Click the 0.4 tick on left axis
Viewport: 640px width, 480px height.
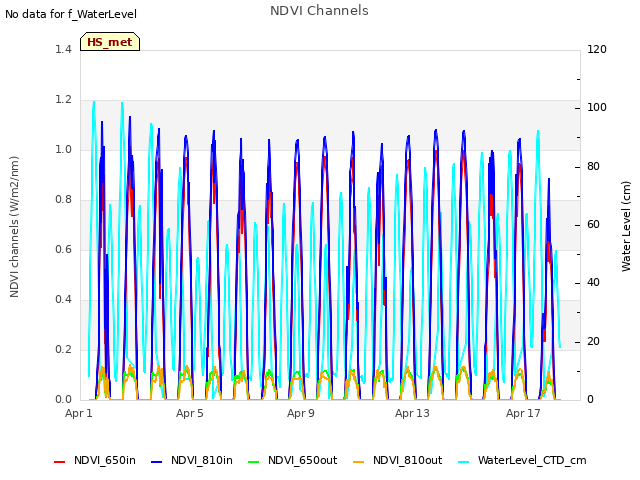(63, 300)
